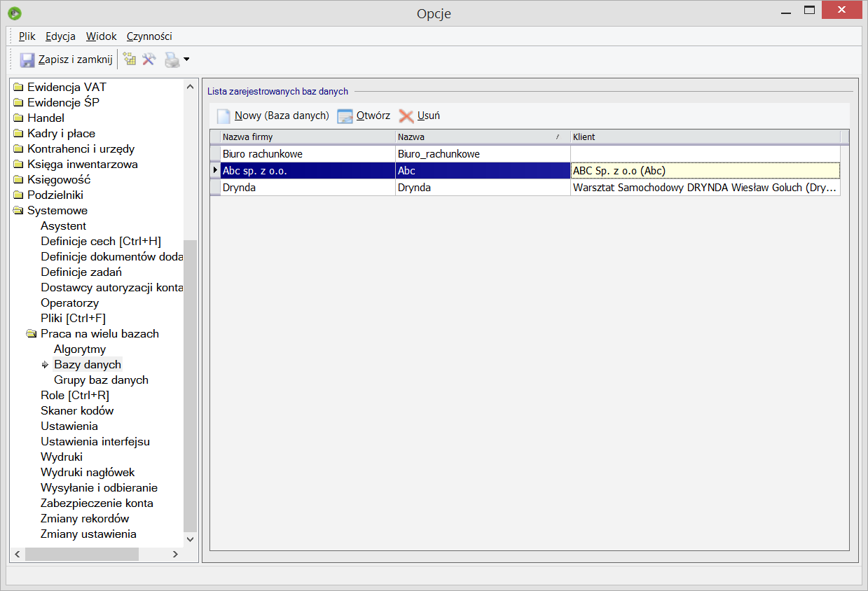This screenshot has width=868, height=591.
Task: Select Algorytmy tree item
Action: coord(80,349)
